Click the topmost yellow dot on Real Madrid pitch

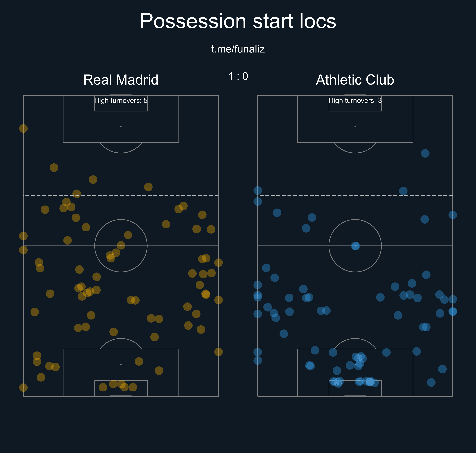pyautogui.click(x=23, y=128)
